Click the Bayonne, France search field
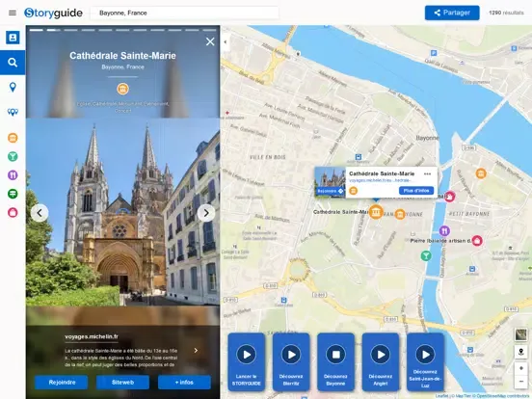532x399 pixels. [185, 13]
